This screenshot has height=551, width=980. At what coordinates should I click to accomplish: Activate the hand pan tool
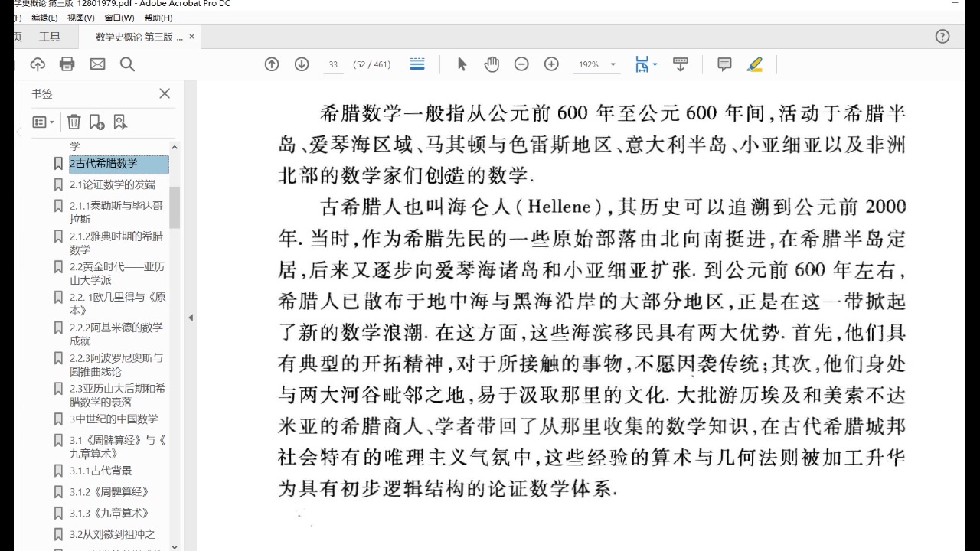492,64
